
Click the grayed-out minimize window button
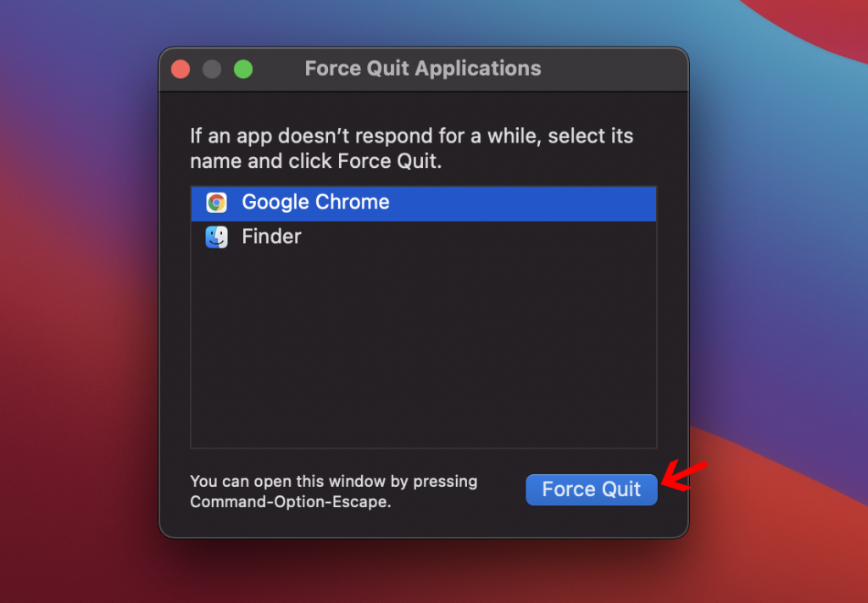(212, 70)
